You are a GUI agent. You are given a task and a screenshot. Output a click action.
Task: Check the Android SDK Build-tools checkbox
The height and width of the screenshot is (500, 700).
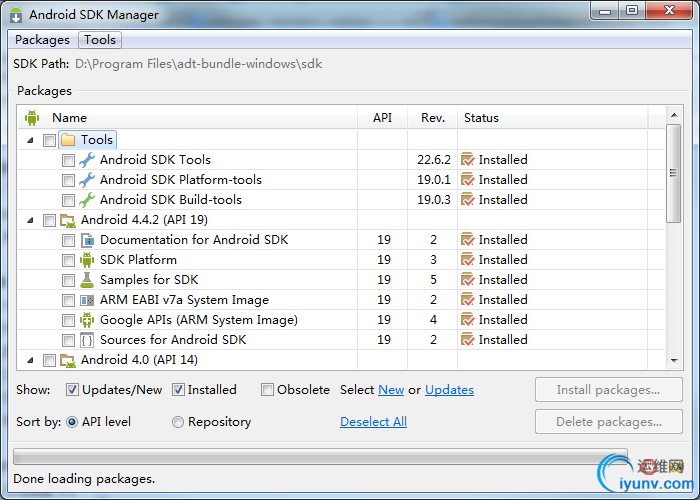coord(68,200)
